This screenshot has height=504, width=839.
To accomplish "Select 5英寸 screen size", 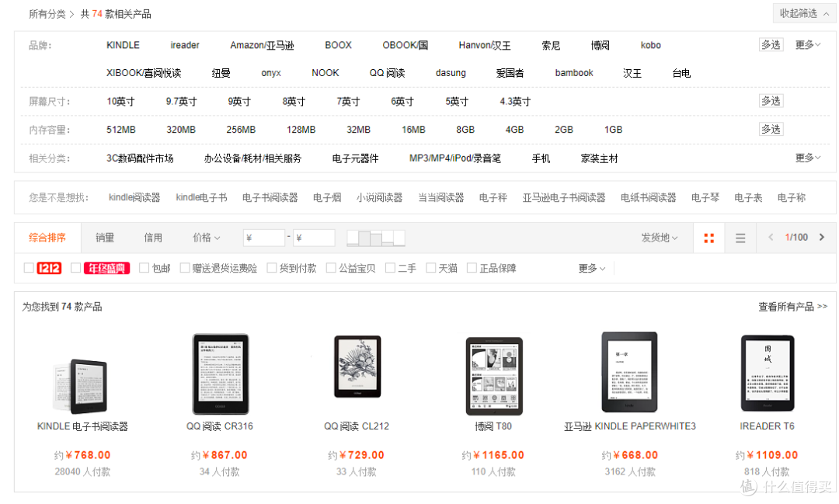I will (x=457, y=102).
